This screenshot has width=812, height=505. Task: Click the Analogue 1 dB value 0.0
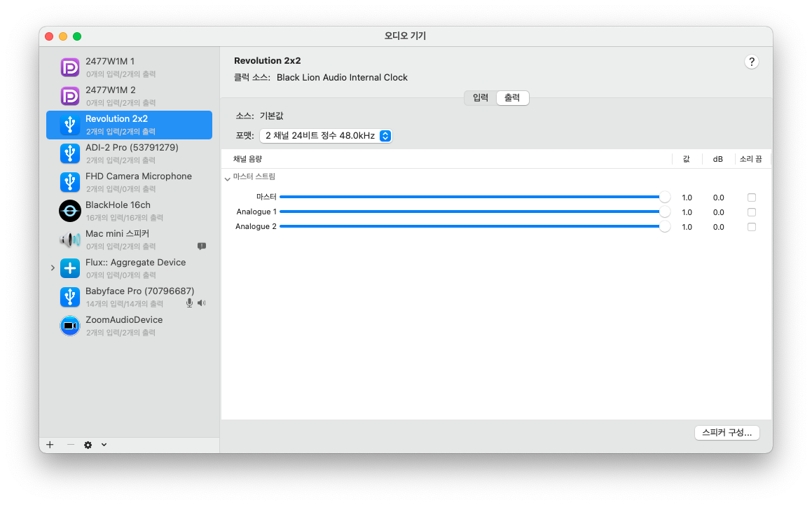tap(718, 212)
